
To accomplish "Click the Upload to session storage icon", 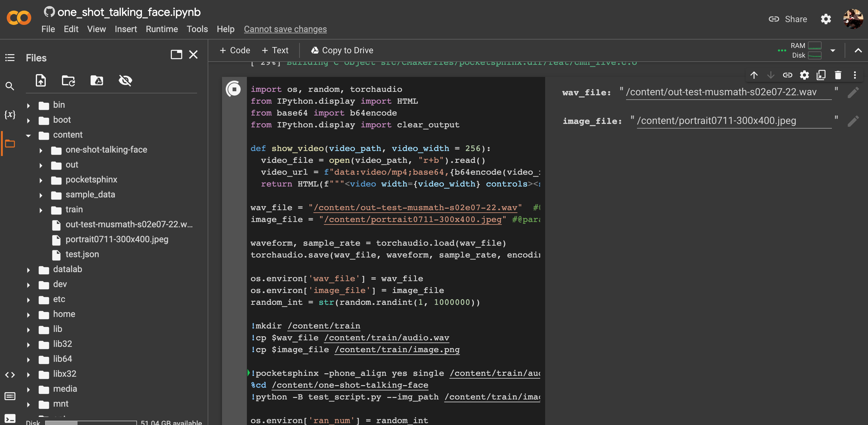I will click(41, 81).
